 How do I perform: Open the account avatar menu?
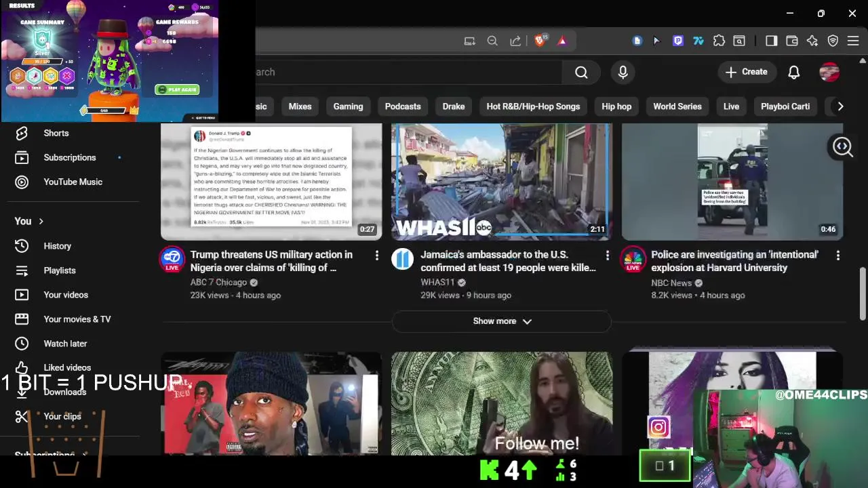pos(829,72)
